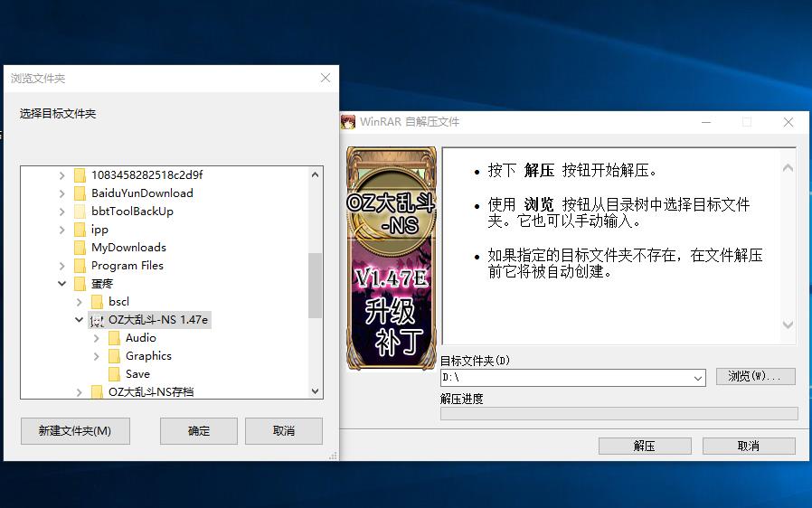The width and height of the screenshot is (812, 508).
Task: Select the 蛋疼 folder icon
Action: pos(80,284)
